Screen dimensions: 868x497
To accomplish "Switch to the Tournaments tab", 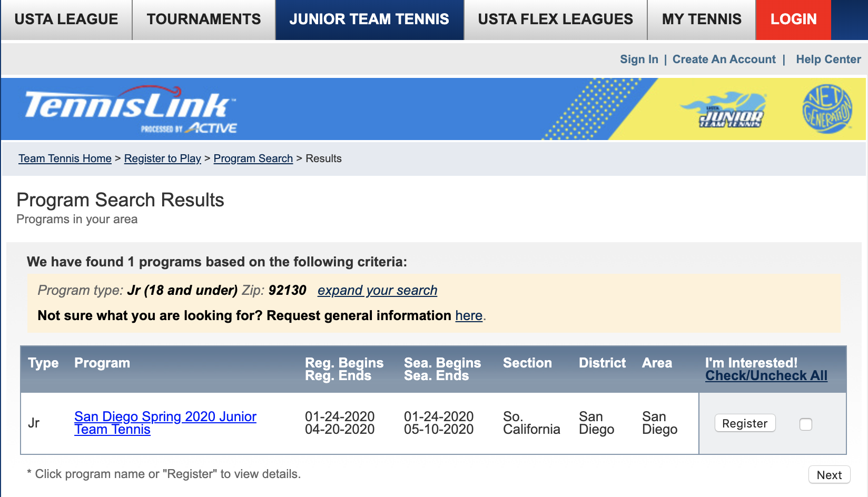I will point(204,19).
